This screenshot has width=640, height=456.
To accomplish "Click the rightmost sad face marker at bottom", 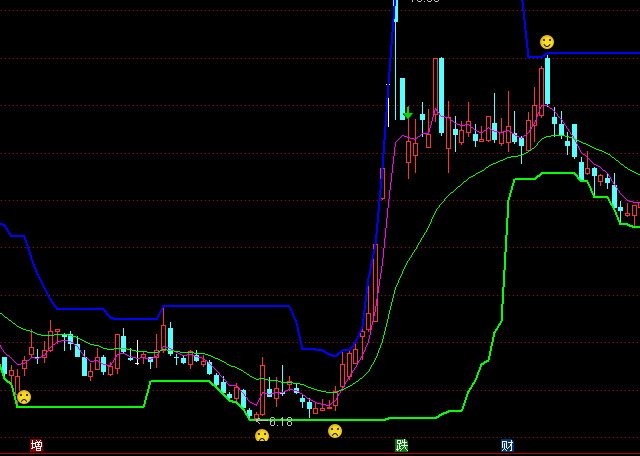I will click(335, 431).
